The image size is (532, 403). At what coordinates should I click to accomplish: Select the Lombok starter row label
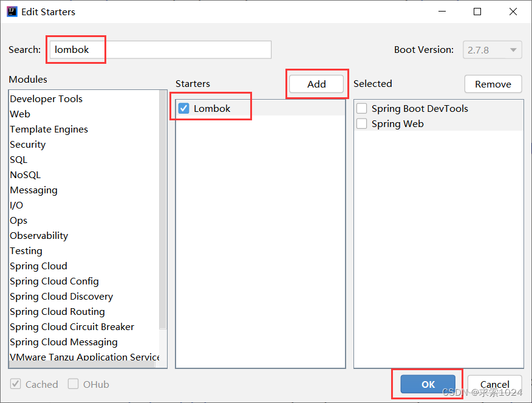point(212,108)
